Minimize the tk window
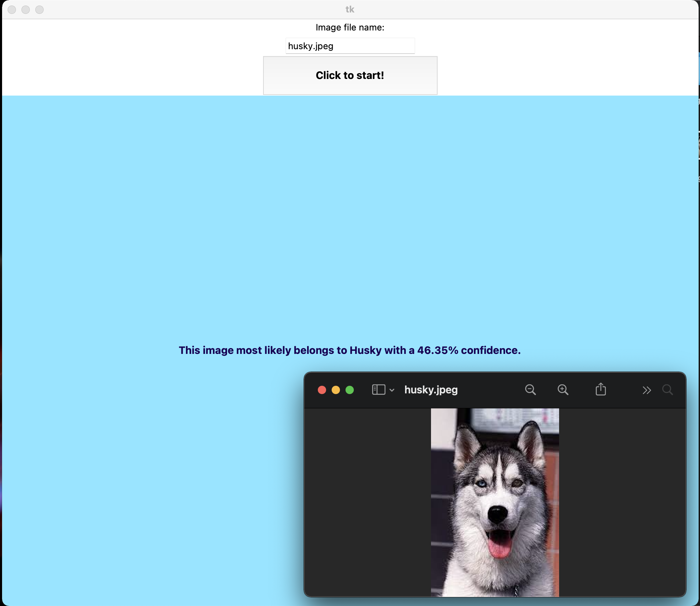700x606 pixels. (26, 10)
